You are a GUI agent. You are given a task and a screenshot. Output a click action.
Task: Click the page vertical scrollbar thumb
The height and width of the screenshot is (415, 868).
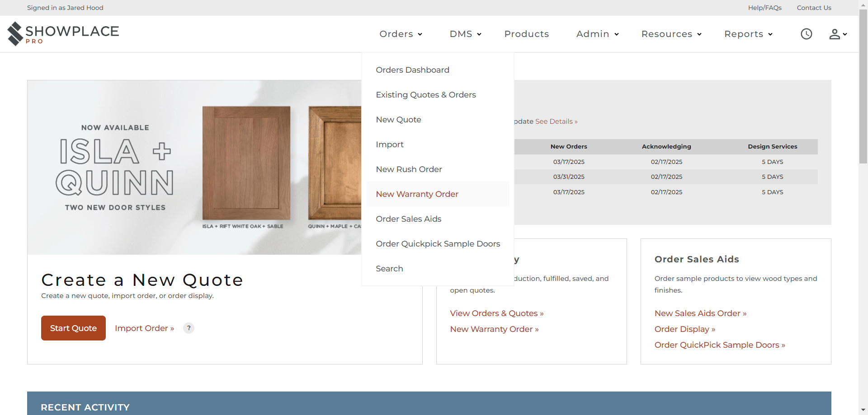pos(863,86)
